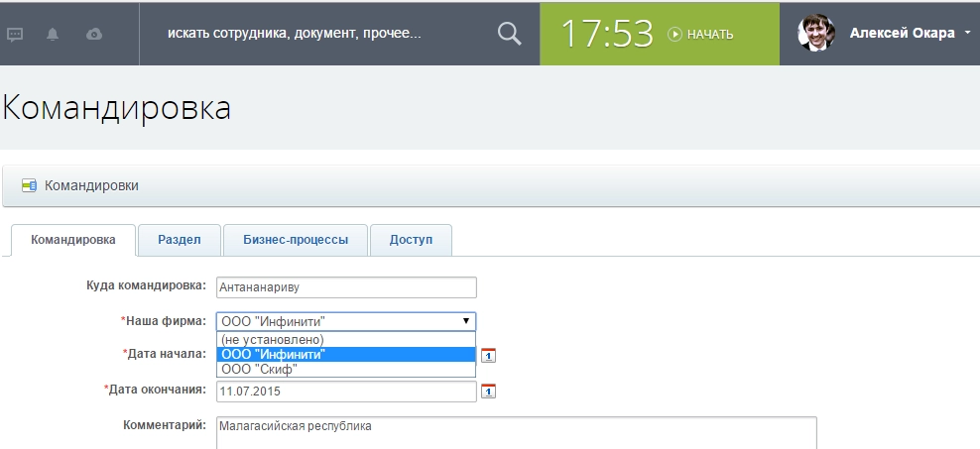This screenshot has width=980, height=449.
Task: Open calendar picker for Дата начала
Action: 488,355
